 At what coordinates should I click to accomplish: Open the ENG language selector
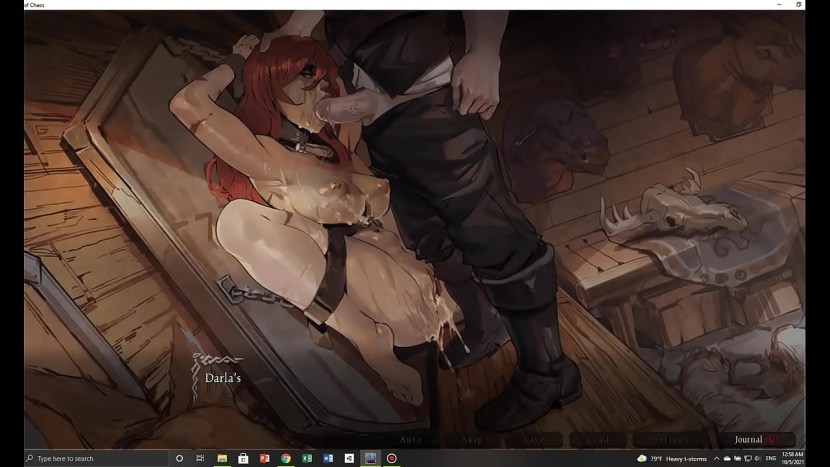click(x=771, y=458)
